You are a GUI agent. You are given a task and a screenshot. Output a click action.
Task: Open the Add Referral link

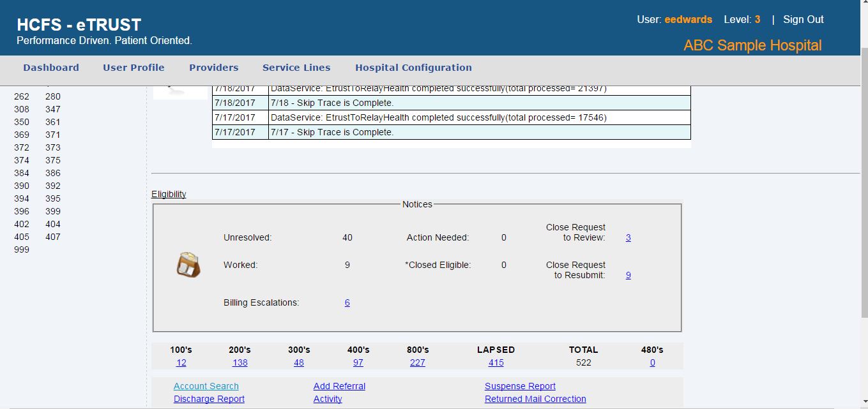pyautogui.click(x=339, y=386)
